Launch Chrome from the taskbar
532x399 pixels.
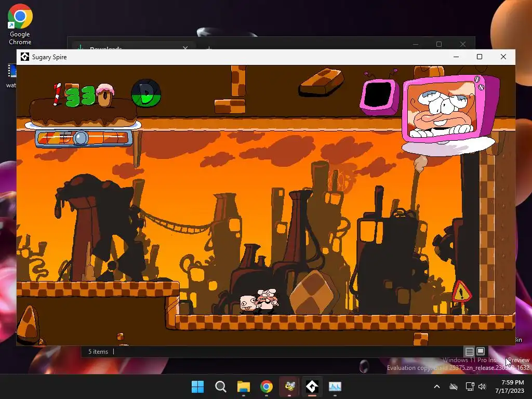[267, 387]
